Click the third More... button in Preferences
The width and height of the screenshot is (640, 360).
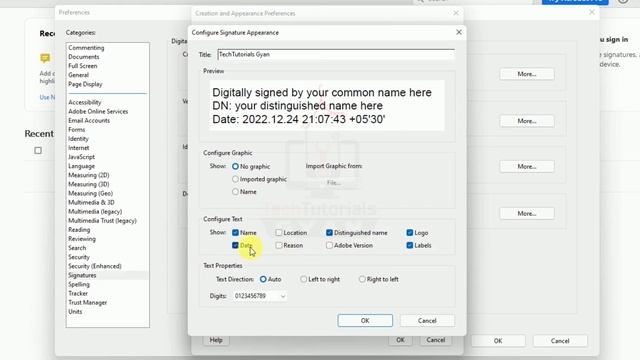click(527, 167)
